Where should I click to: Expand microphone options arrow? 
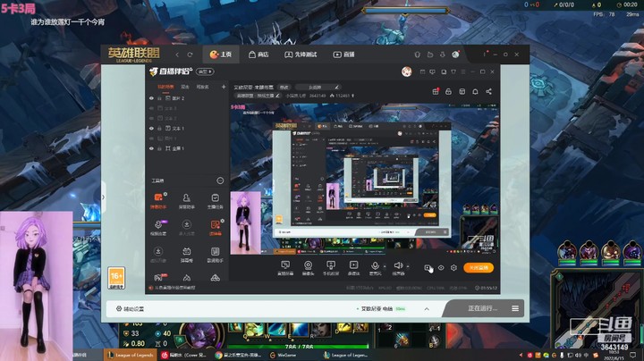384,265
